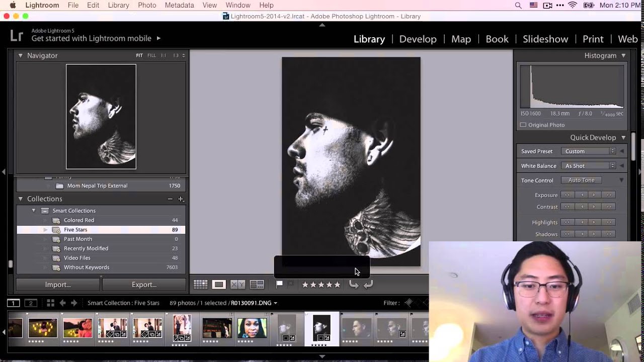Go back to previous source

62,303
